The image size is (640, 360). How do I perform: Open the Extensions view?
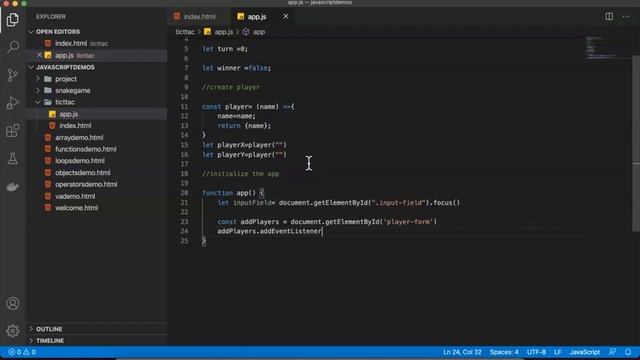click(13, 131)
